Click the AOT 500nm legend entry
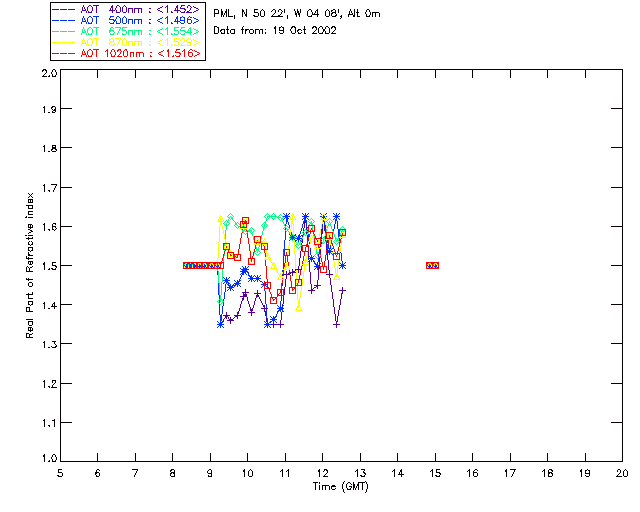This screenshot has width=640, height=512. [x=126, y=20]
